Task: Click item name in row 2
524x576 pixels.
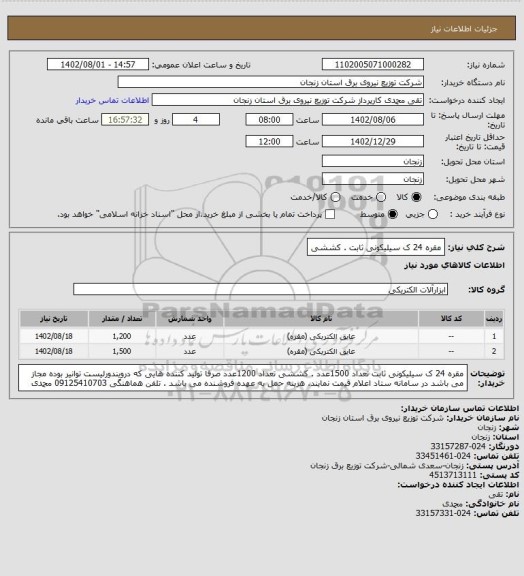Action: [321, 351]
